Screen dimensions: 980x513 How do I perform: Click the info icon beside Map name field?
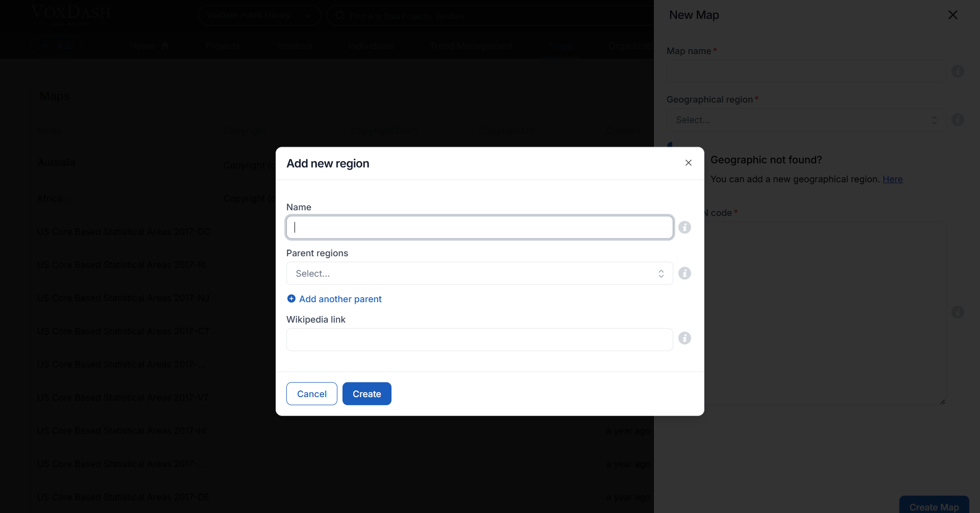pos(958,71)
